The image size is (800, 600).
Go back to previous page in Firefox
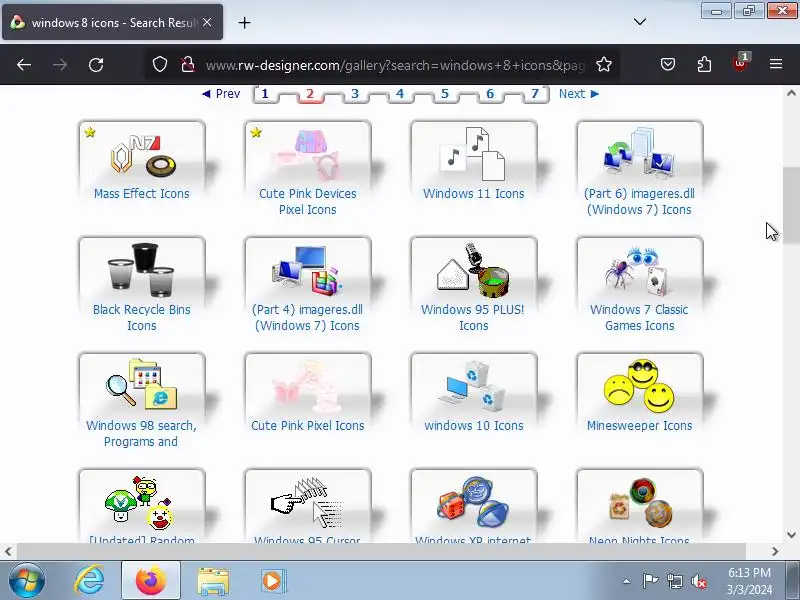coord(24,65)
